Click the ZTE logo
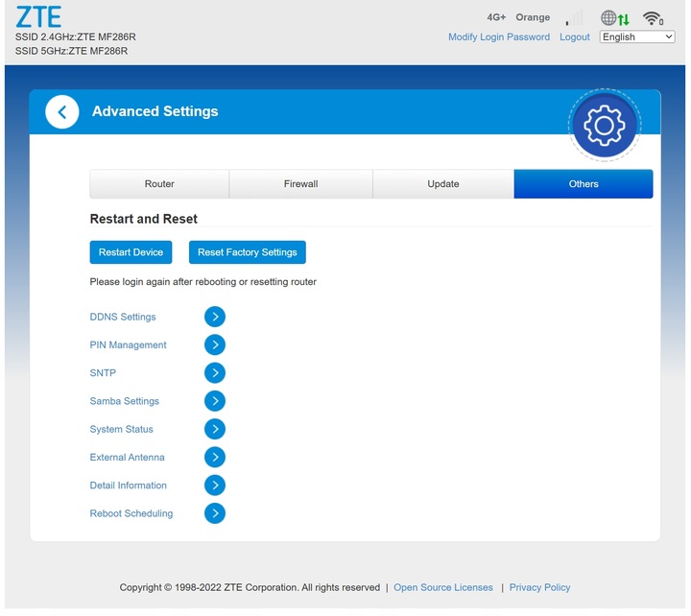This screenshot has width=691, height=616. click(38, 17)
